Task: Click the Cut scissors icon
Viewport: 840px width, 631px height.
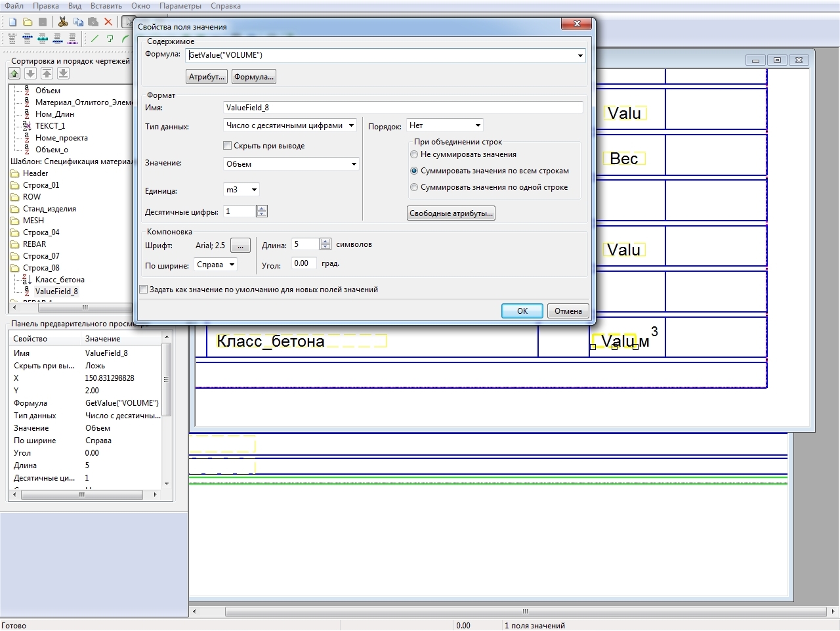Action: (x=63, y=22)
